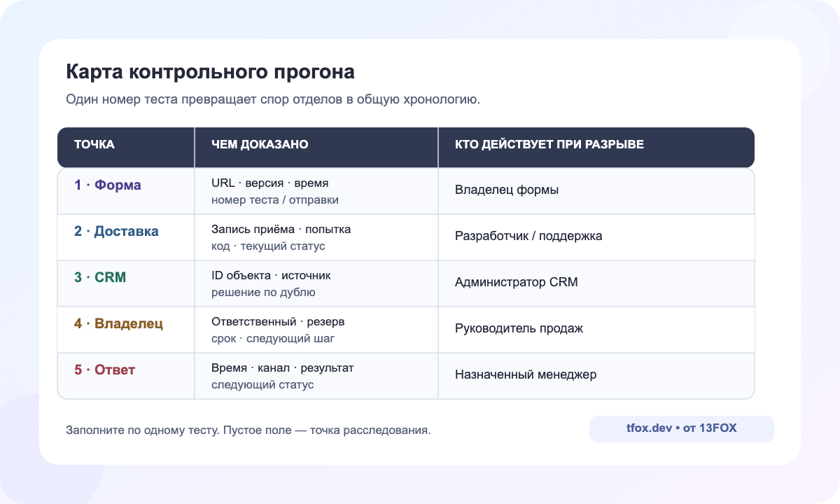Image resolution: width=840 pixels, height=504 pixels.
Task: Click 'срок · следующий шаг' text
Action: click(x=273, y=338)
